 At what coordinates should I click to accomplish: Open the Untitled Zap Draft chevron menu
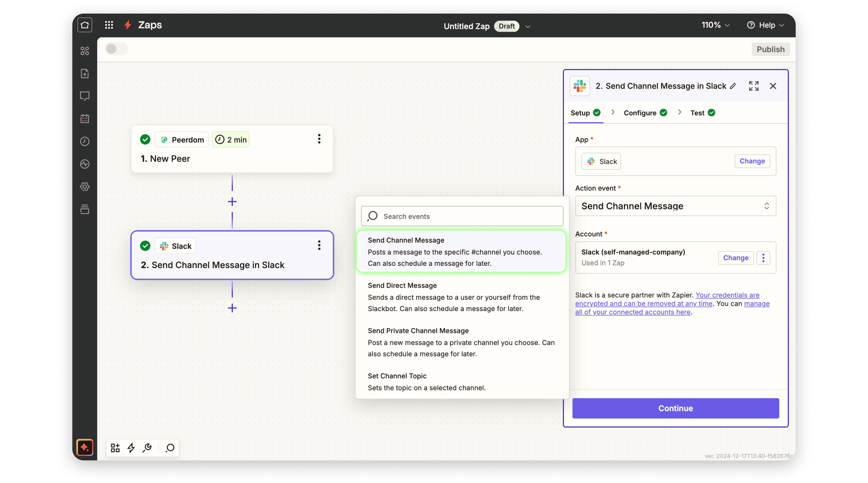[528, 26]
